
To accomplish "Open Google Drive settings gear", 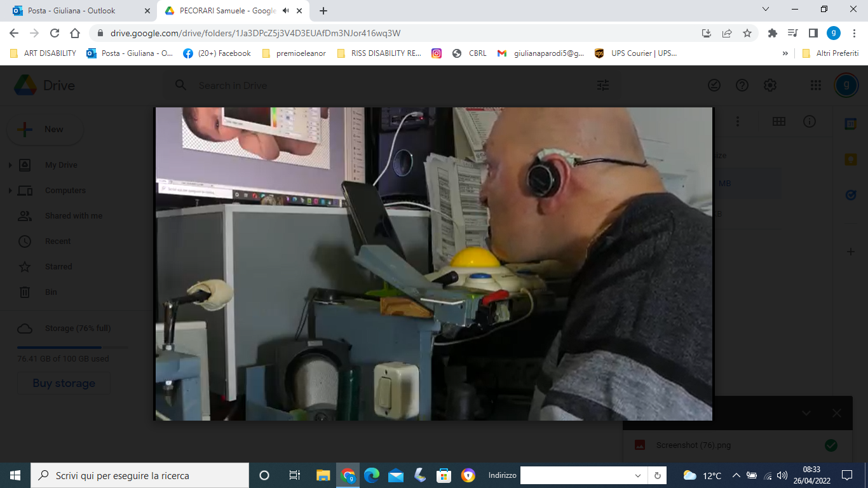I will click(x=770, y=85).
